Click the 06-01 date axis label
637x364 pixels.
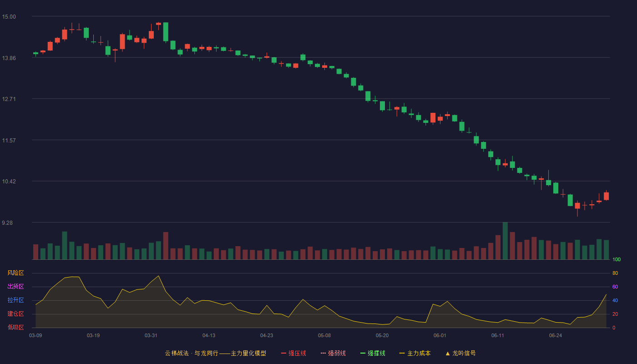click(440, 335)
